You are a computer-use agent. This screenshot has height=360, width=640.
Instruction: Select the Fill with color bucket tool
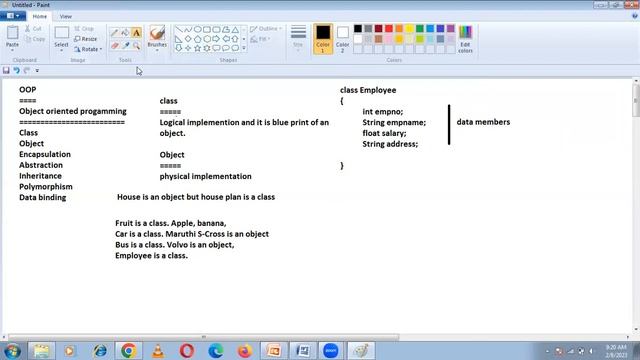pyautogui.click(x=125, y=33)
